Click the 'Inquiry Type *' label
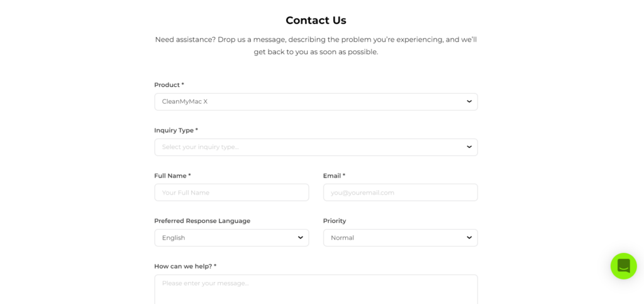This screenshot has width=644, height=304. coord(176,130)
